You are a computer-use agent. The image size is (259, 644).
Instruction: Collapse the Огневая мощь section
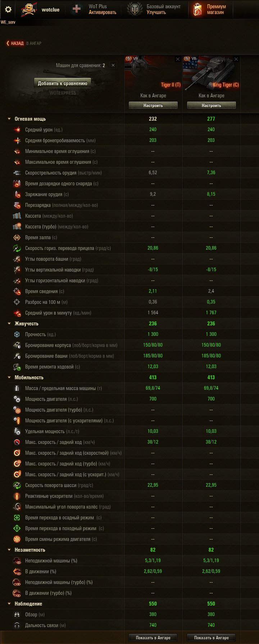click(9, 119)
